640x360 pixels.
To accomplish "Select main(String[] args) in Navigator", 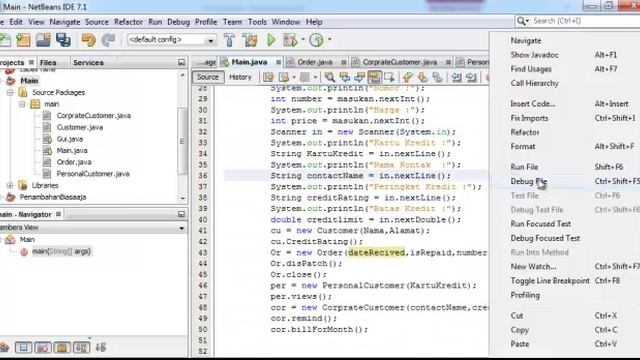I will pyautogui.click(x=61, y=251).
